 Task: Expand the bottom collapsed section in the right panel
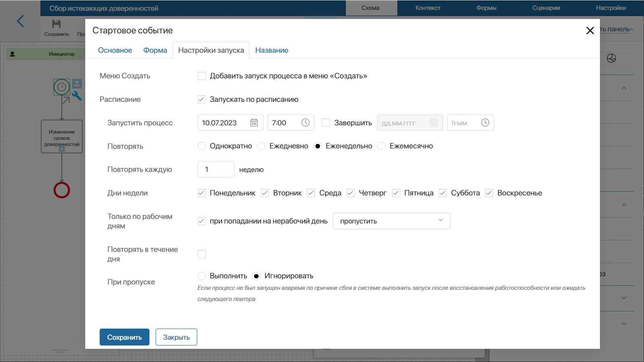click(624, 324)
